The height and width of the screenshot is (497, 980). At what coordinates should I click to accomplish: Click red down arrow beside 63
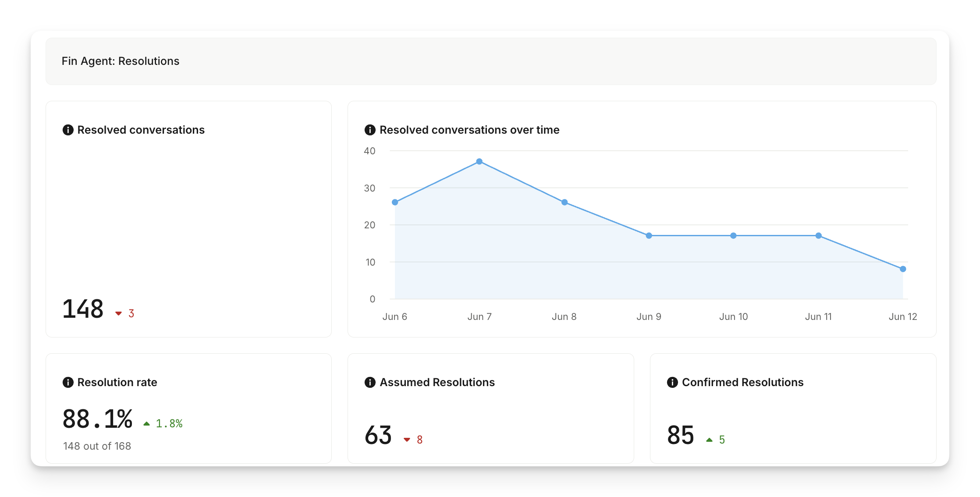pyautogui.click(x=407, y=440)
